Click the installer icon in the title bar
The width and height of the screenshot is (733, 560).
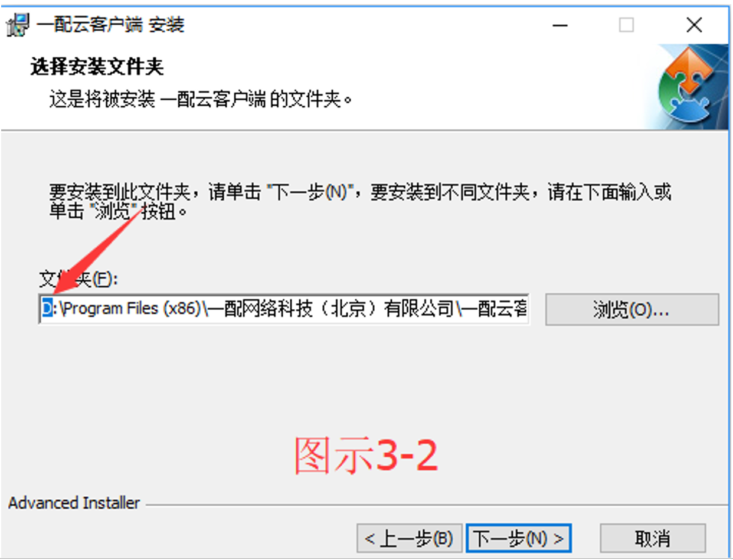click(x=18, y=25)
